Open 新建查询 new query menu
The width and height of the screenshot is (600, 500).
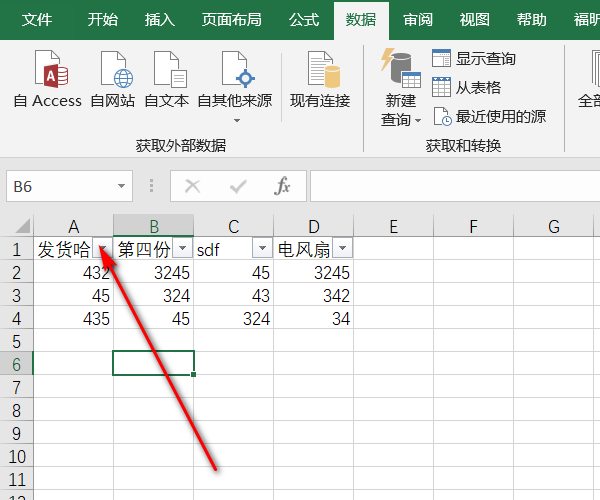pos(401,87)
